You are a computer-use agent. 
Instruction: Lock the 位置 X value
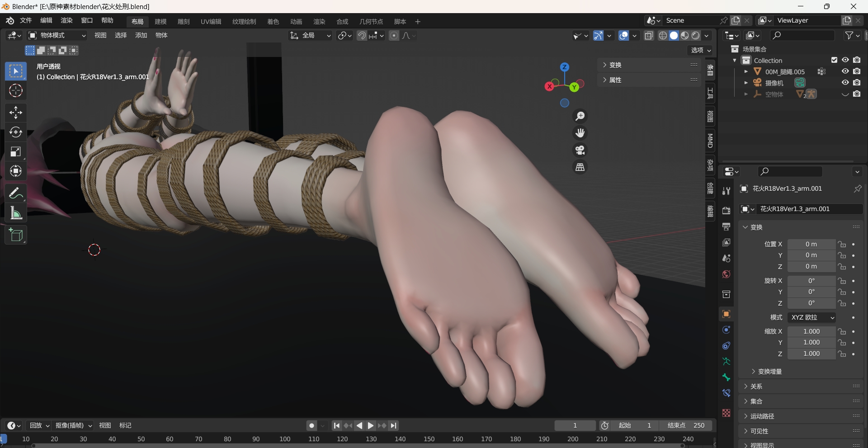pos(842,245)
